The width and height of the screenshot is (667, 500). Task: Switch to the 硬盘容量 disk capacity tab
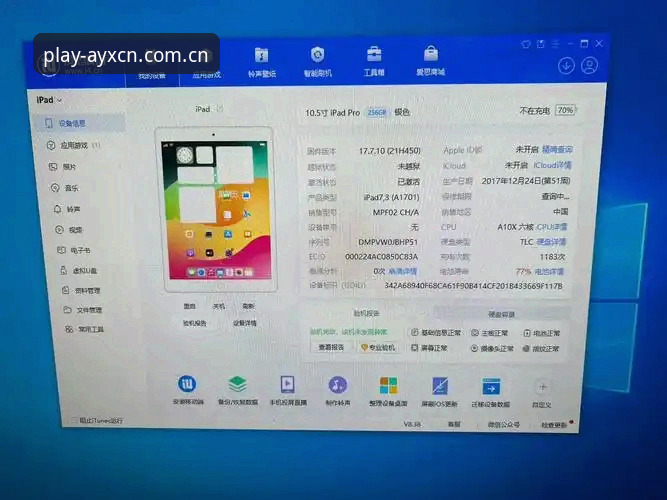click(x=501, y=314)
